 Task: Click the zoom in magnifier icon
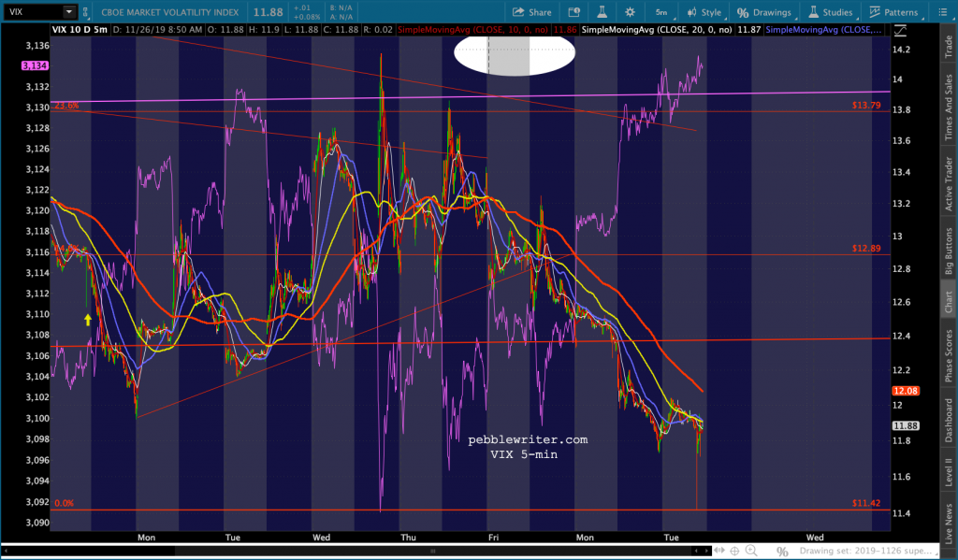pos(749,551)
